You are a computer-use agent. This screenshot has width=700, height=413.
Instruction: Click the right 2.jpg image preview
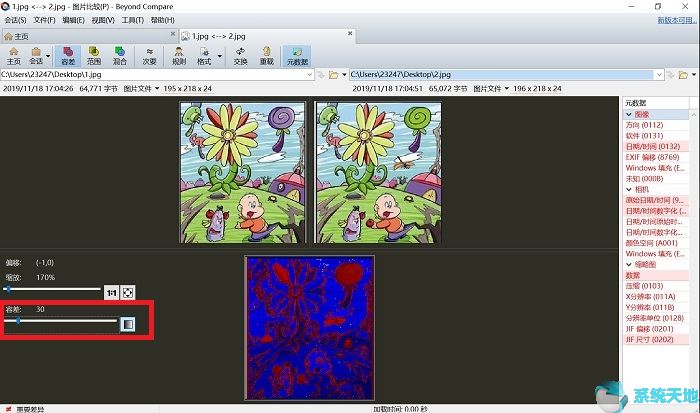(378, 172)
